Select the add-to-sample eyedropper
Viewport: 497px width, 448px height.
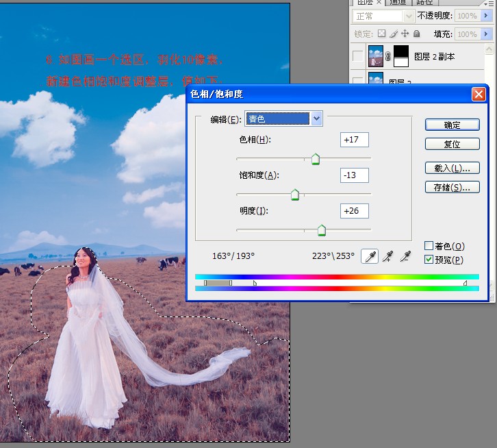pos(388,256)
